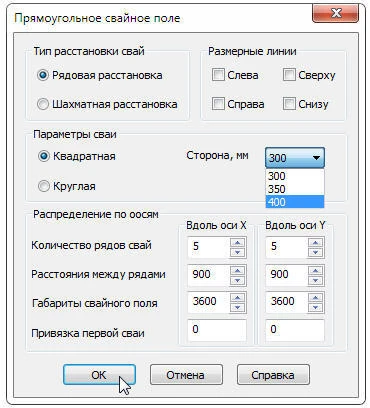
Task: Choose the Круглая pile shape
Action: click(43, 186)
